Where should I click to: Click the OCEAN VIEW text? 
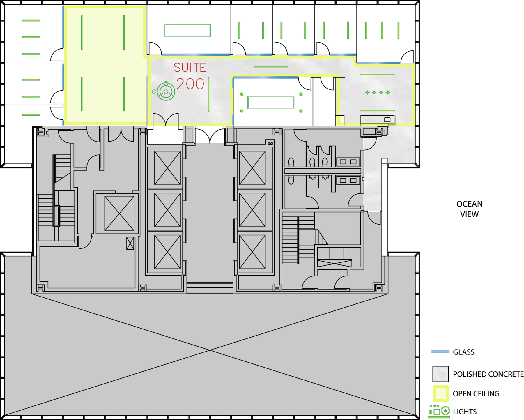[x=469, y=209]
